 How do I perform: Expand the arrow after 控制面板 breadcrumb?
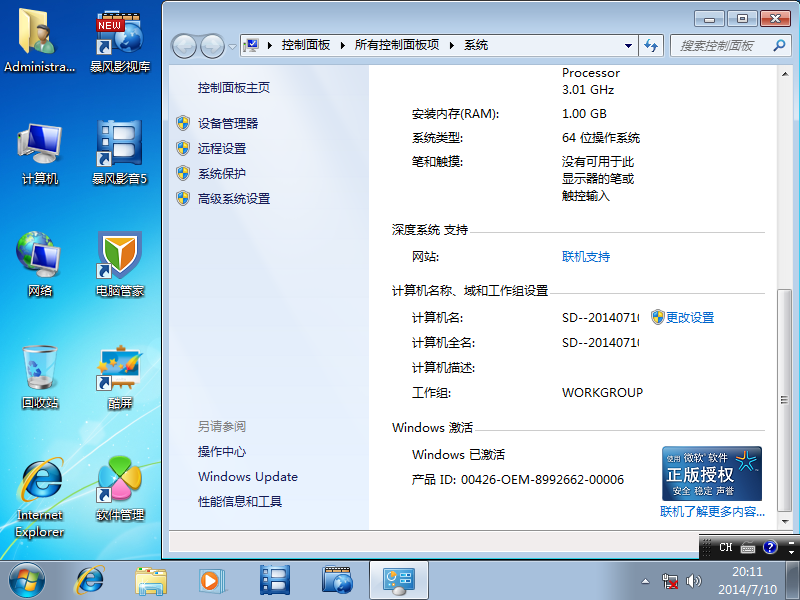pyautogui.click(x=342, y=45)
